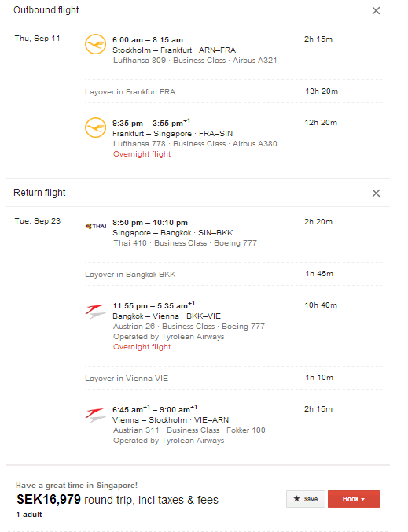Click Lufthansa logo for Stockholm–Frankfurt flight
Viewport: 408px width, 532px height.
(x=95, y=44)
